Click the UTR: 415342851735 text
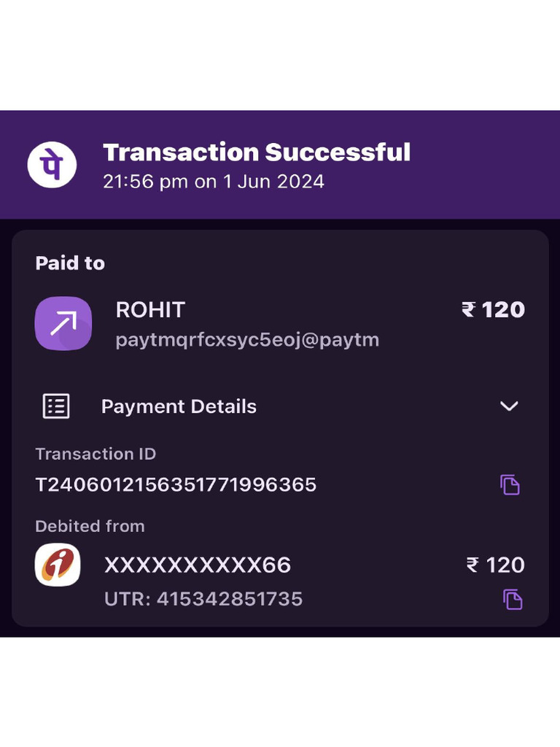The image size is (560, 747). 203,599
